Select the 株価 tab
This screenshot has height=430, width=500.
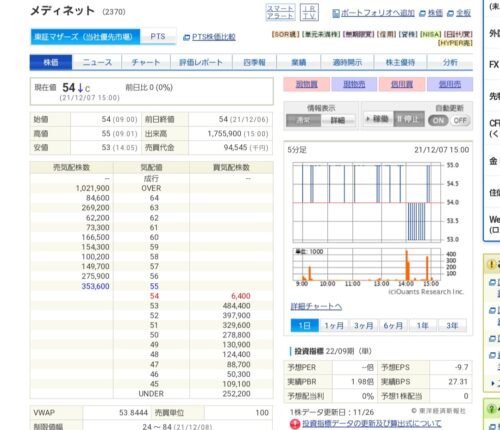pos(51,62)
